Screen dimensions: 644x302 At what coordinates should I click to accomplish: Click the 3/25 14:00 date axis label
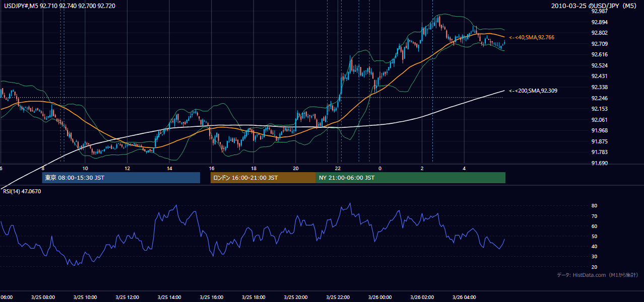pyautogui.click(x=169, y=297)
